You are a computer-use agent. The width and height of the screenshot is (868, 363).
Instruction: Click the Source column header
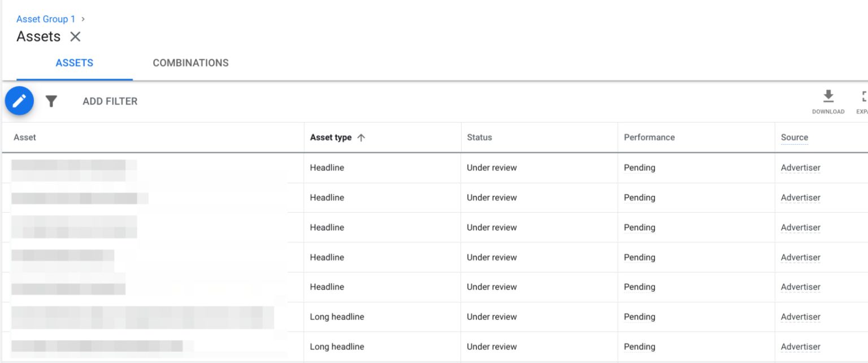click(x=794, y=137)
